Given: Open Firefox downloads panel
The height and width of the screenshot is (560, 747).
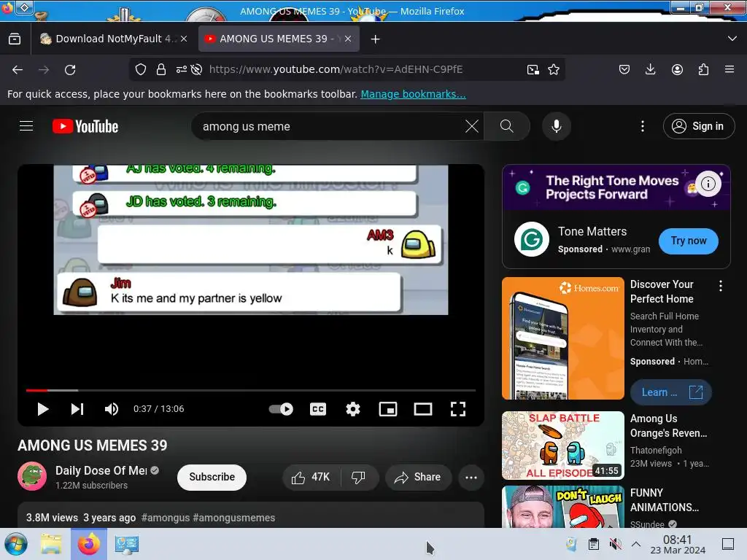Looking at the screenshot, I should coord(650,69).
